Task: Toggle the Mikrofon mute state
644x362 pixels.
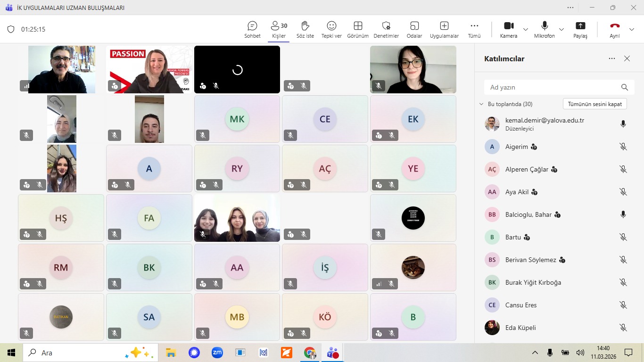Action: (545, 29)
